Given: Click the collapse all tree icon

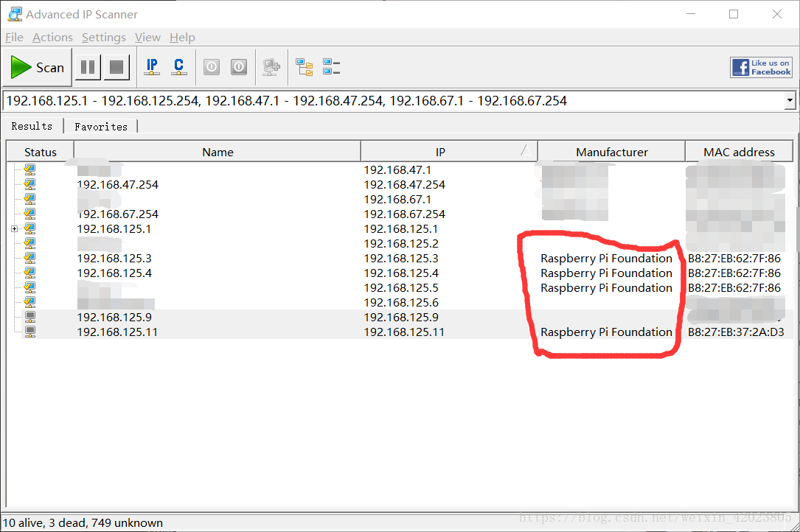Looking at the screenshot, I should [332, 67].
